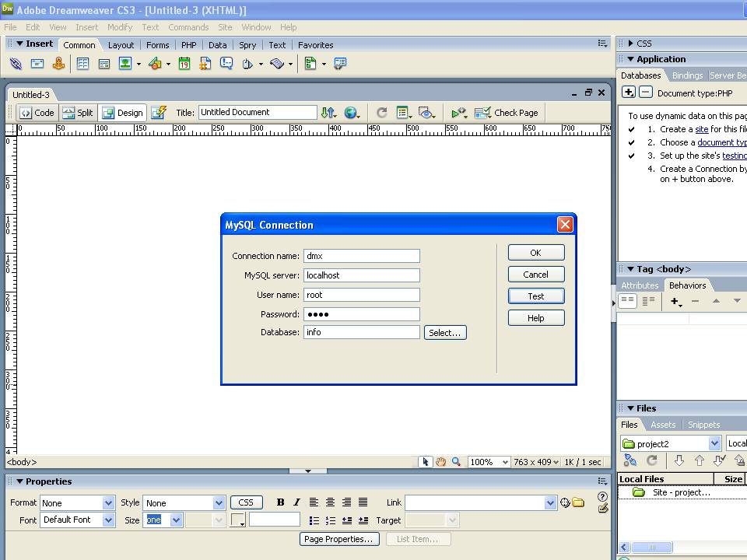This screenshot has width=747, height=560.
Task: Refresh Files panel icon
Action: [x=652, y=460]
